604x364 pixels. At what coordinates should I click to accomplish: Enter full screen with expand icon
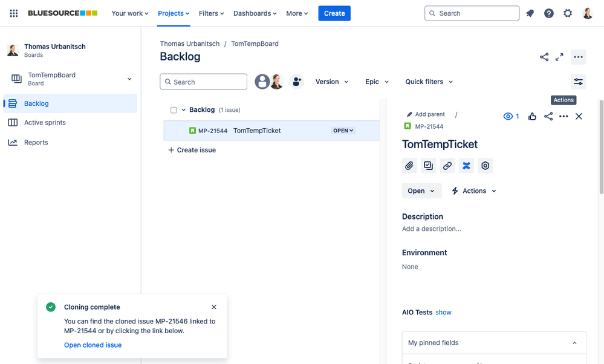click(x=559, y=57)
